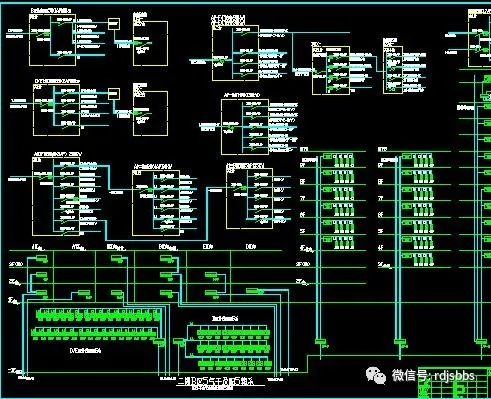Select the distribution panel fed by the looping cyan cable
Viewport: 491px width, 399px height.
click(249, 199)
